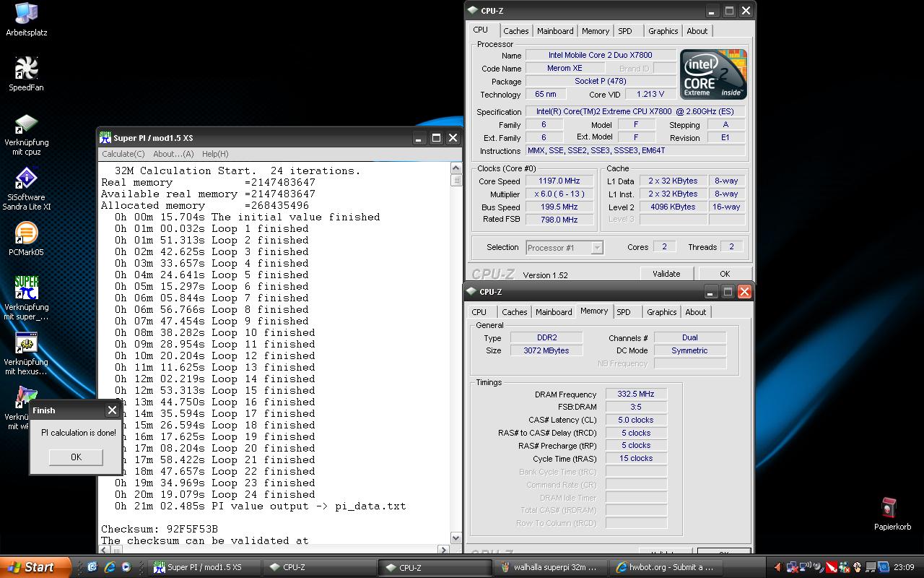Click the first quick launch icon after Start
Image resolution: width=924 pixels, height=578 pixels.
92,567
